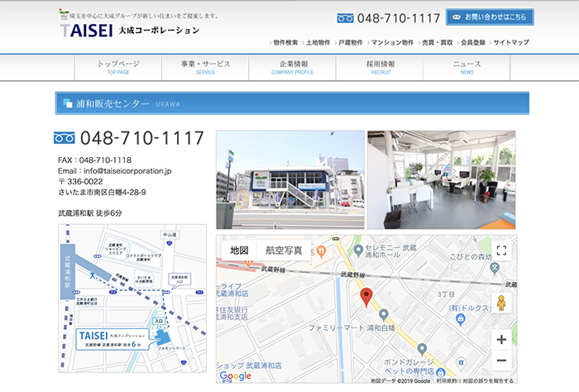Open the マンション物件 link
Viewport: 579px width, 392px height.
(392, 42)
